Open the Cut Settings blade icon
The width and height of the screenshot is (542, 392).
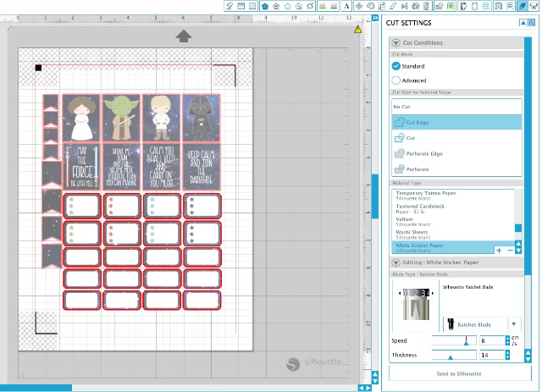[x=522, y=6]
